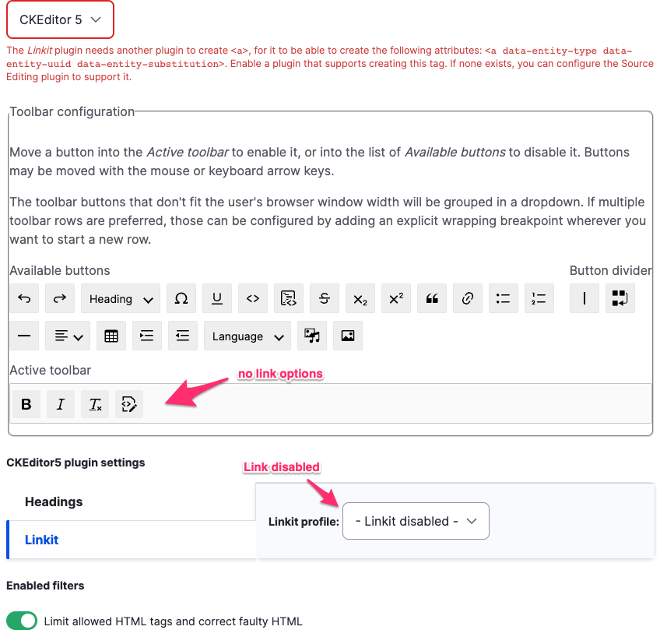Click the Available buttons label
The width and height of the screenshot is (660, 644).
[x=60, y=270]
